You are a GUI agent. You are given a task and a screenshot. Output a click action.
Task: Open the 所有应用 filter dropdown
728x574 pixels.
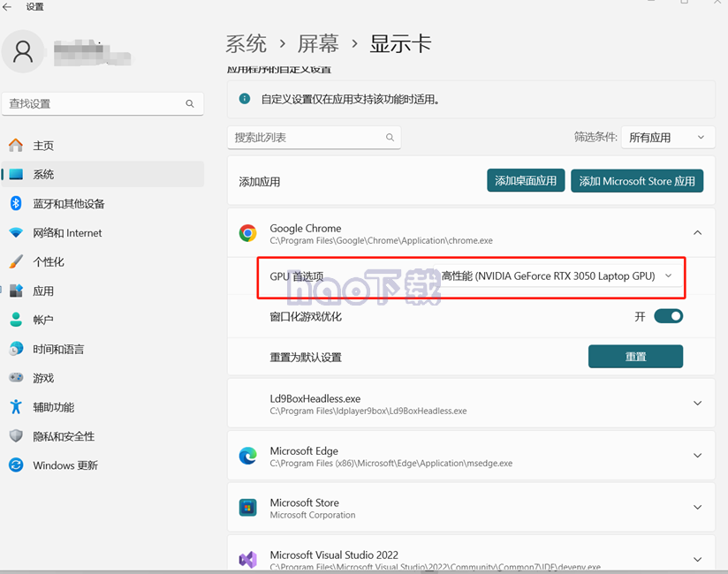point(668,137)
